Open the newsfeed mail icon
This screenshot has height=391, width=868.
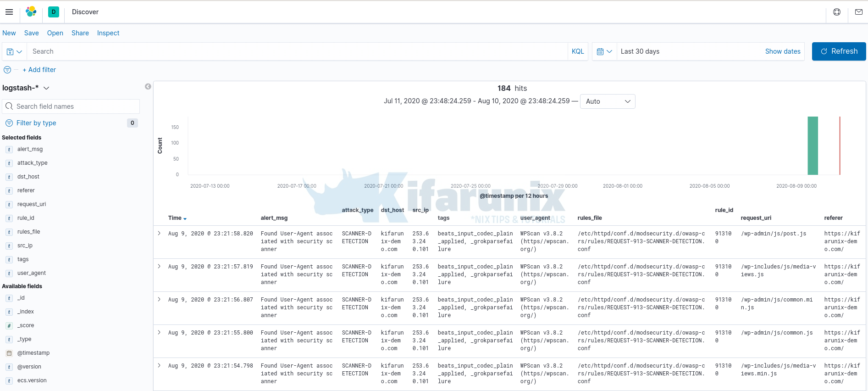coord(859,12)
